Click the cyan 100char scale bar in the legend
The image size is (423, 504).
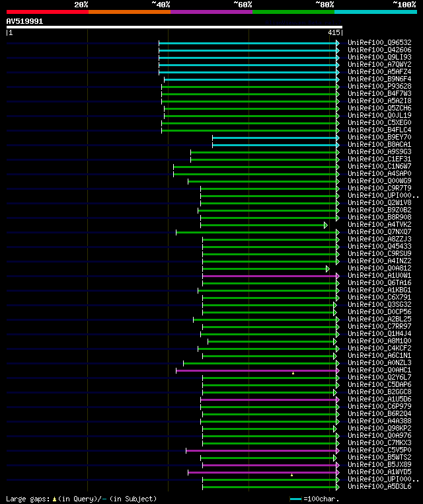295,499
